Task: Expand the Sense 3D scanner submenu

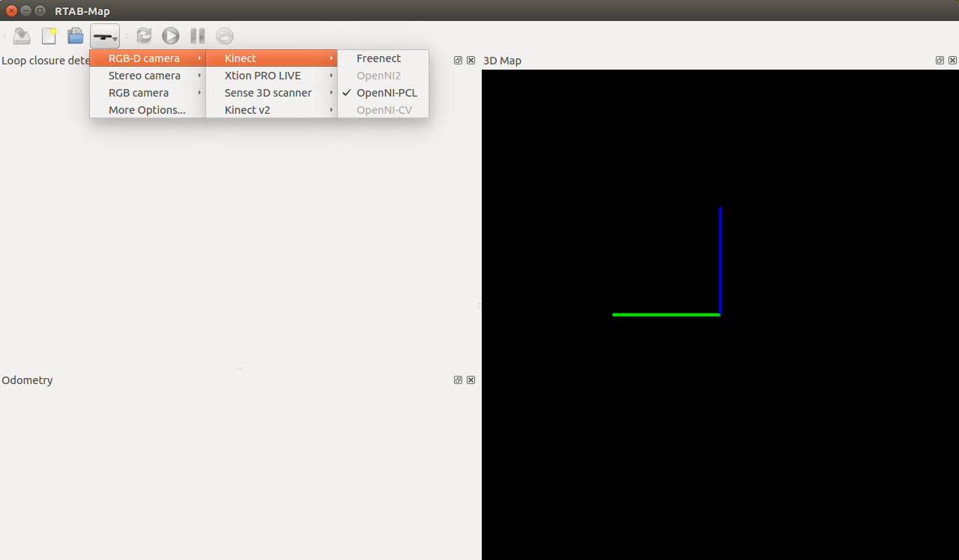Action: (272, 93)
